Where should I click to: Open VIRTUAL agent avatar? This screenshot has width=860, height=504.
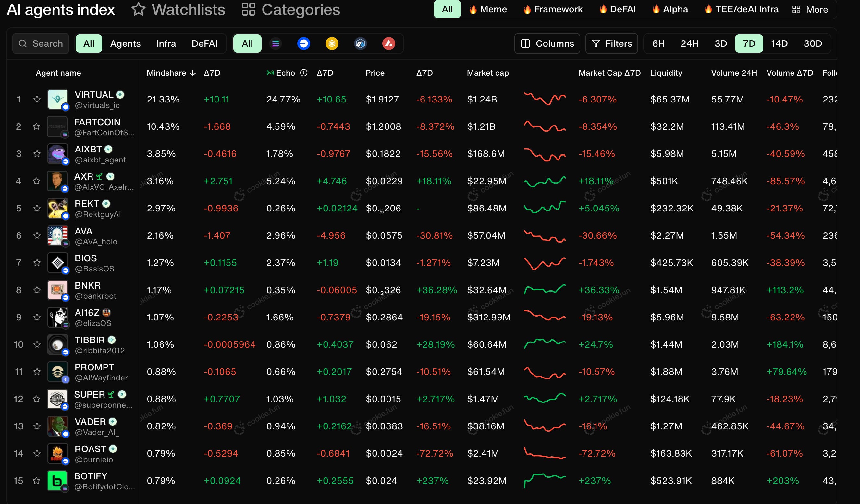pos(57,99)
